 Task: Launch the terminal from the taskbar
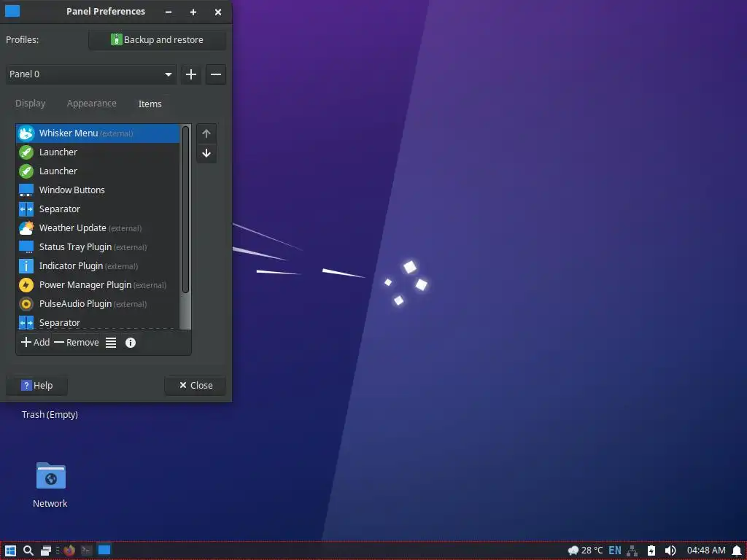point(86,551)
